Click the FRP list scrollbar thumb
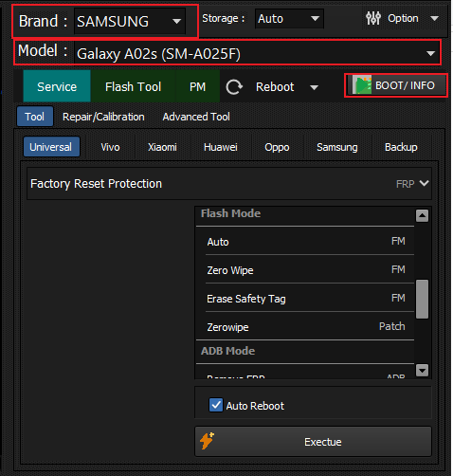The height and width of the screenshot is (476, 453). tap(422, 299)
